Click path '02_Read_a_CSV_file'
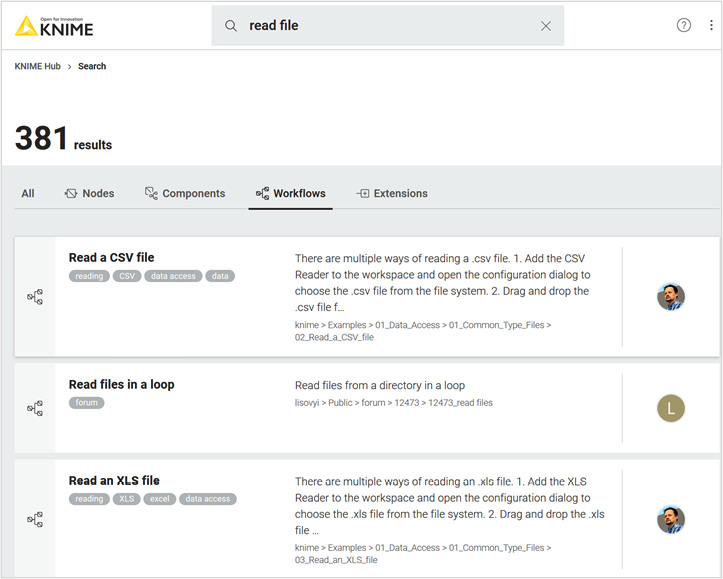 tap(334, 337)
